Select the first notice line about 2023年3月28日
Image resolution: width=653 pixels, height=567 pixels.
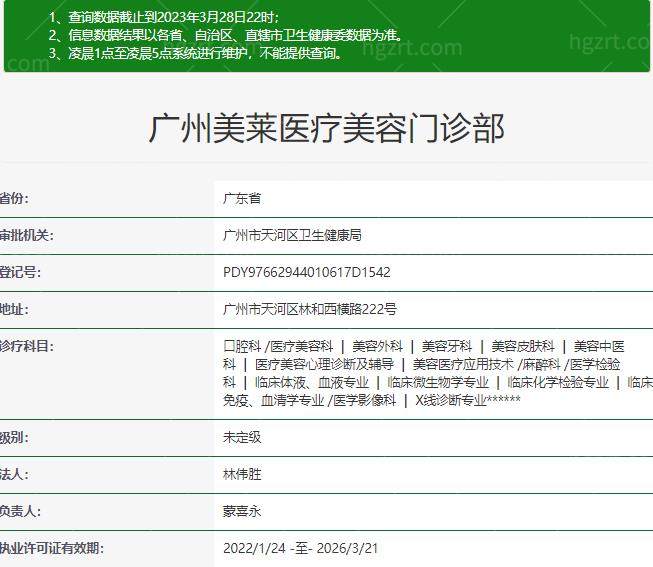pyautogui.click(x=165, y=18)
